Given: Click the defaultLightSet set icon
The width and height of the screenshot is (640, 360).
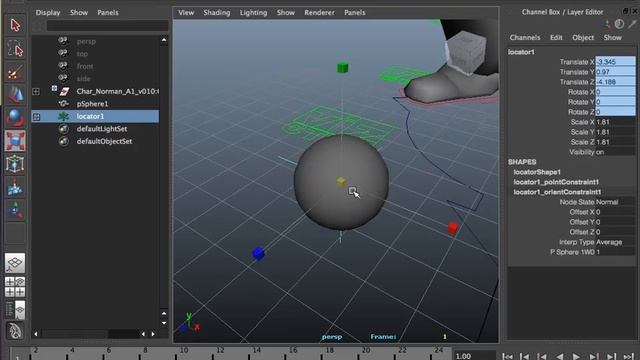Looking at the screenshot, I should click(x=63, y=129).
